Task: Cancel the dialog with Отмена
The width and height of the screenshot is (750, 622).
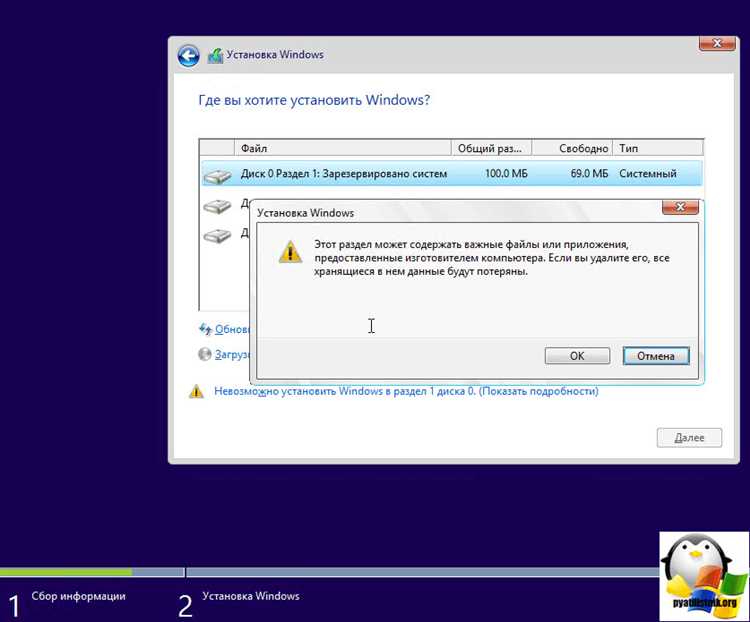Action: [x=656, y=356]
